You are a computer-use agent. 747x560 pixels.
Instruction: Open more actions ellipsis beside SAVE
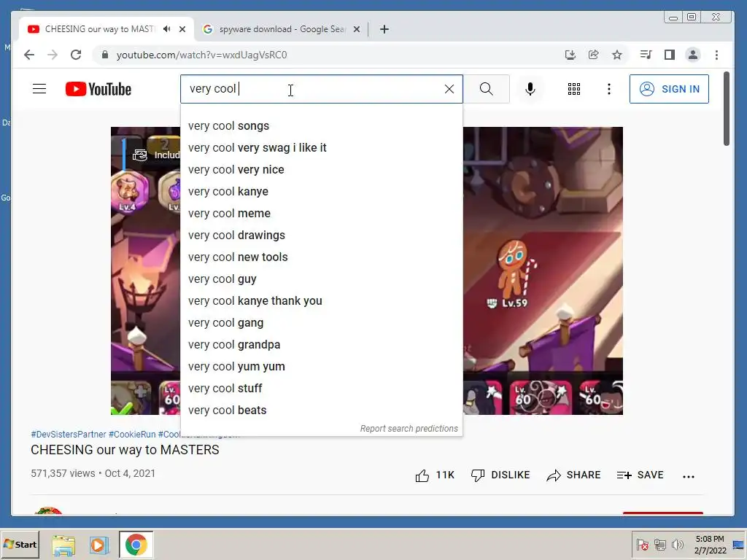click(x=689, y=476)
